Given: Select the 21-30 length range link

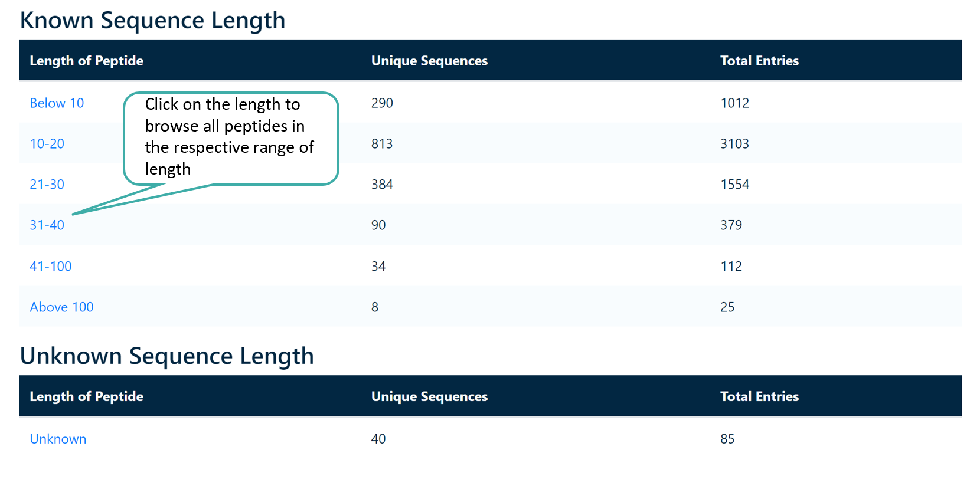Looking at the screenshot, I should [47, 184].
